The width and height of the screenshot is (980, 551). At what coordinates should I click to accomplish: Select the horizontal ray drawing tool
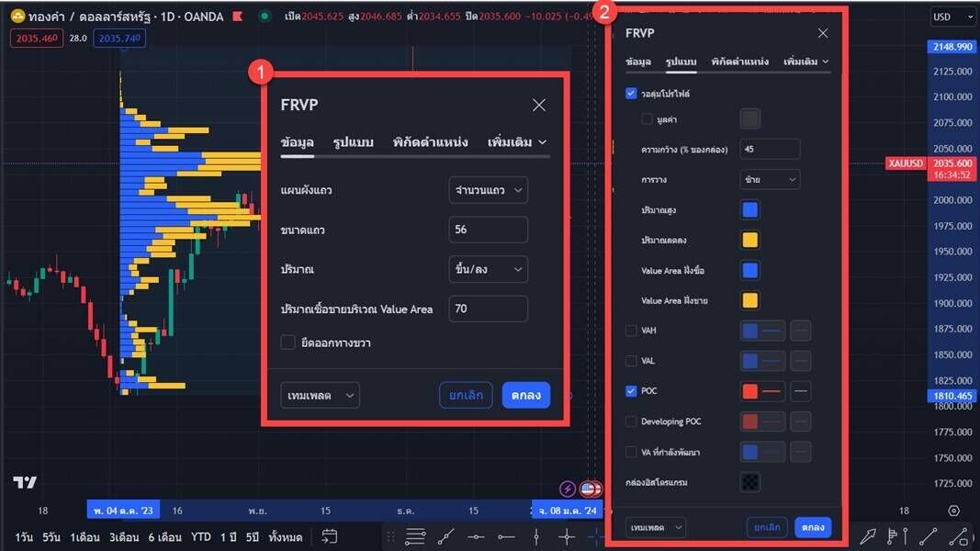click(x=506, y=536)
